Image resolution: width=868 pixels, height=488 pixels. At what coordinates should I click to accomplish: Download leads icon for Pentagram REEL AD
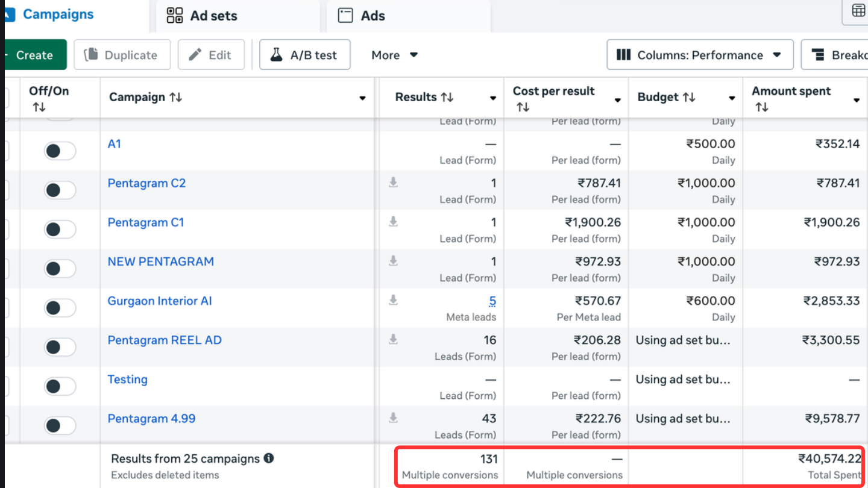pos(393,339)
